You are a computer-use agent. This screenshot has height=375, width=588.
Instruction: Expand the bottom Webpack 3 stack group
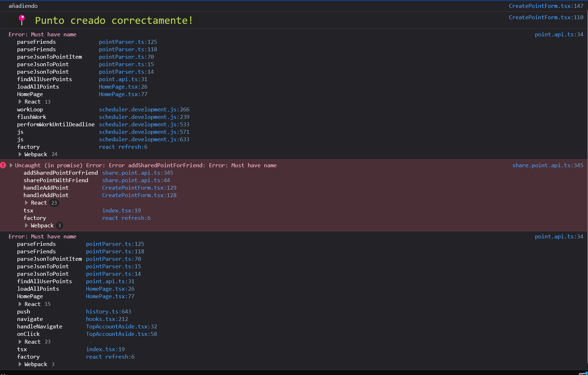point(20,364)
